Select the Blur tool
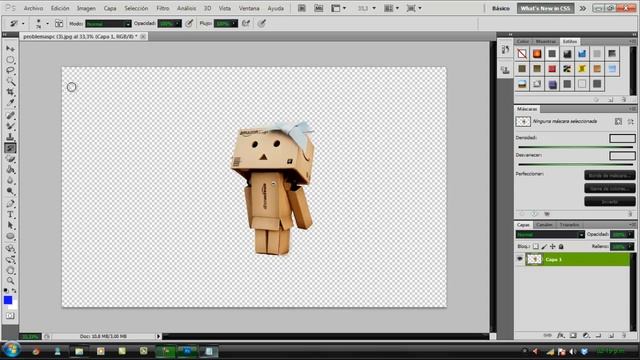Screen dimensions: 640x360 [x=10, y=180]
